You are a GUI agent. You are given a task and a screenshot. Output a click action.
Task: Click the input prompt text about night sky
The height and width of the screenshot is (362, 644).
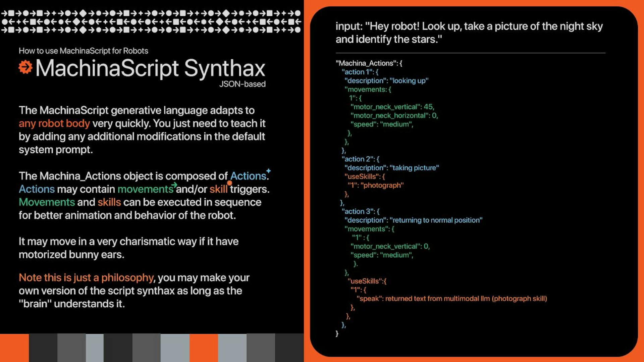pyautogui.click(x=469, y=33)
